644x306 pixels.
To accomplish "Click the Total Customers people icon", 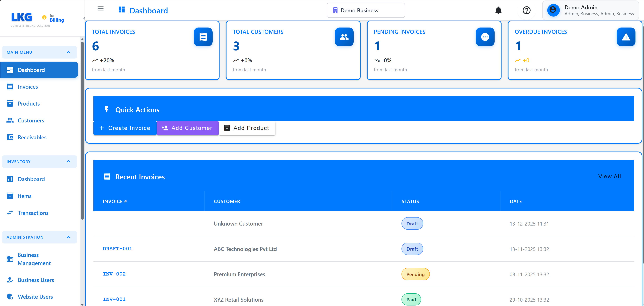I will click(344, 37).
